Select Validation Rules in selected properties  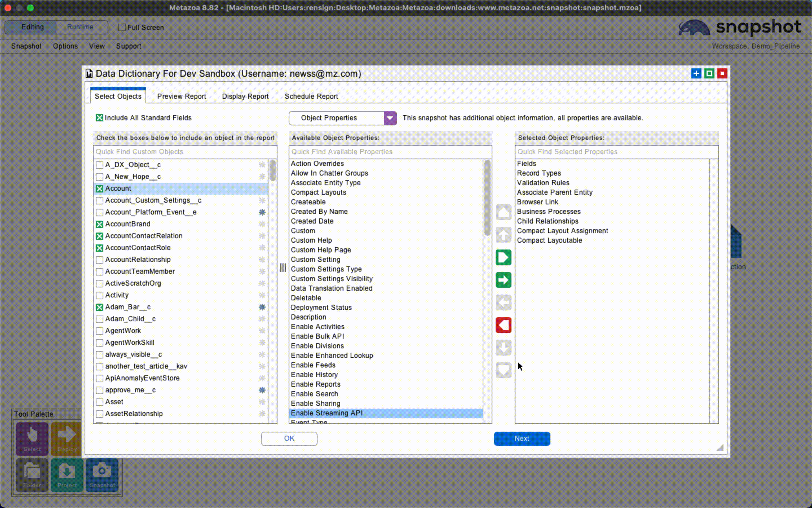point(612,183)
